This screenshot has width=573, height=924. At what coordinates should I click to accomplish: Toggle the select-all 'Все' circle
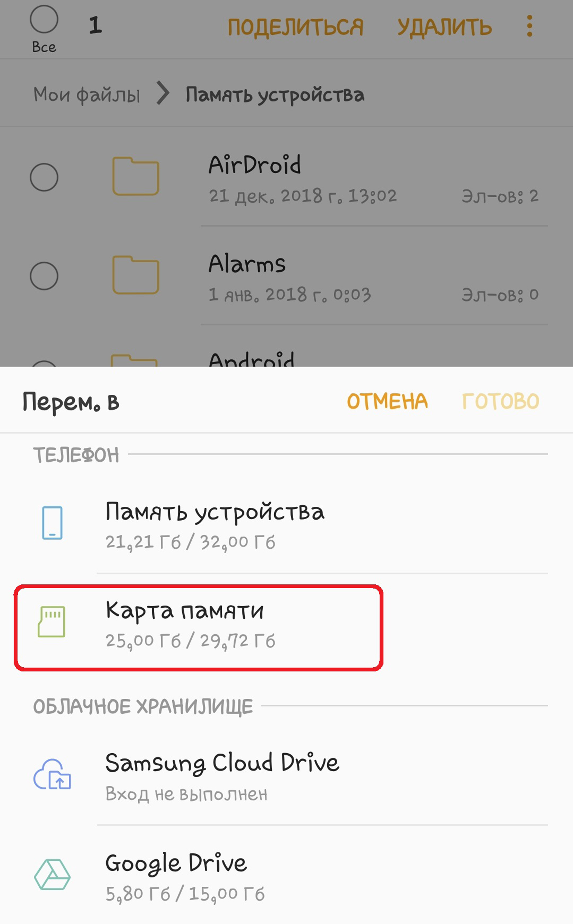[x=44, y=19]
